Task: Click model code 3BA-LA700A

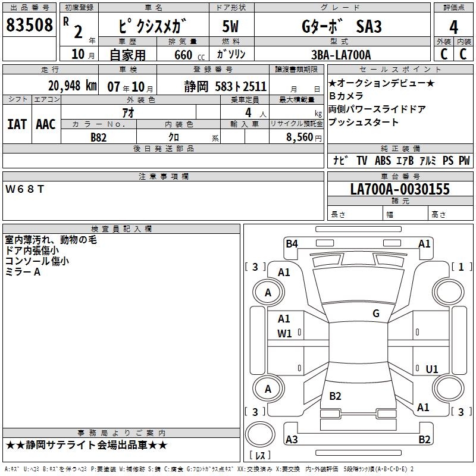Action: coord(341,55)
